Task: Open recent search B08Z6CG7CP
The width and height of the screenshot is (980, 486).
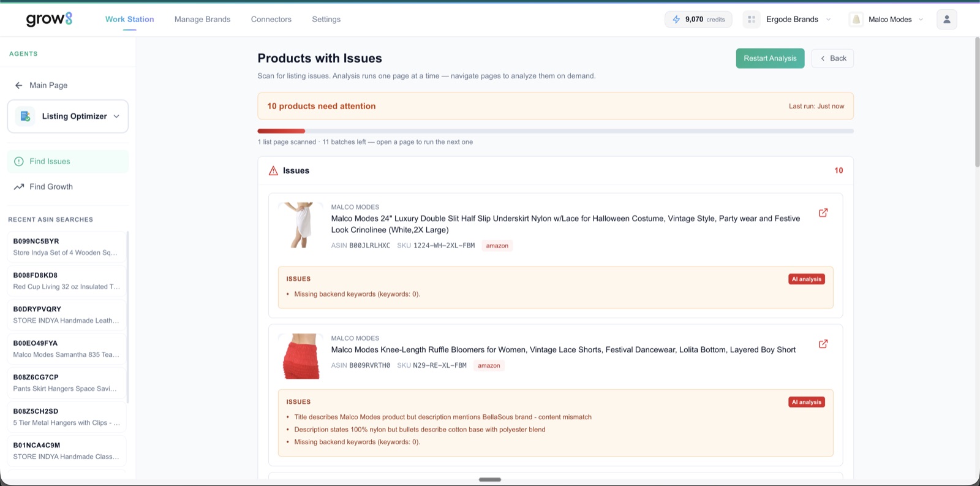Action: [x=66, y=383]
